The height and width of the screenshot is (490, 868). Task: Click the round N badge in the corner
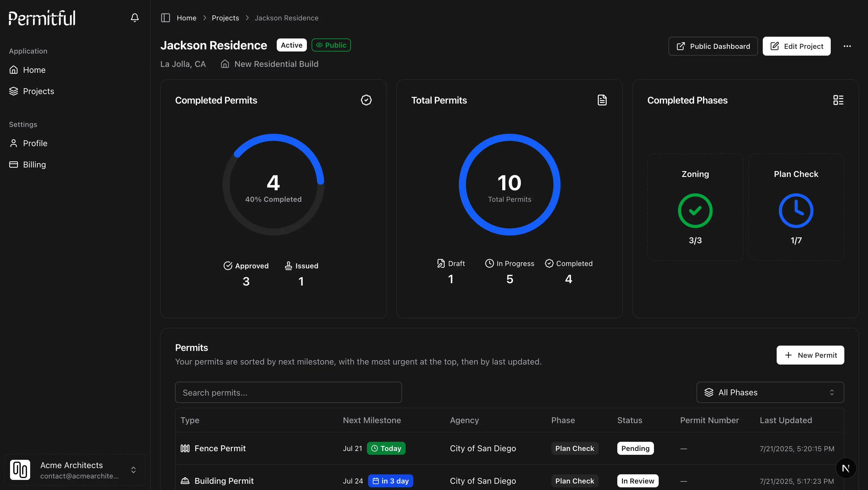tap(846, 468)
